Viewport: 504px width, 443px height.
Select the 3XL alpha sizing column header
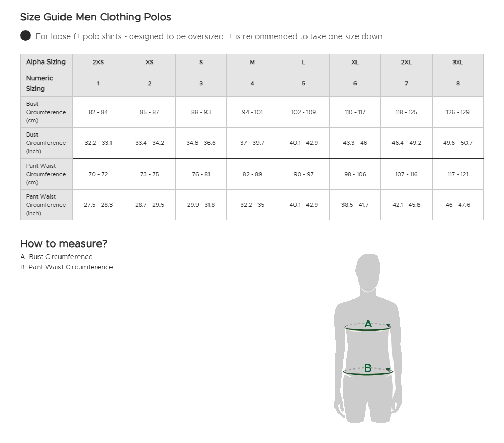click(458, 62)
